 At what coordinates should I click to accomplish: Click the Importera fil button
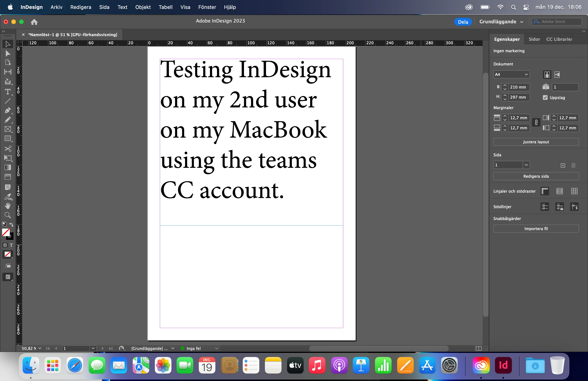[x=536, y=229]
